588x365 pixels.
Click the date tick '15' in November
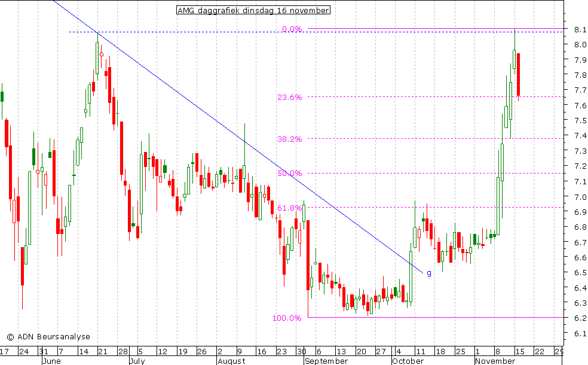point(519,351)
